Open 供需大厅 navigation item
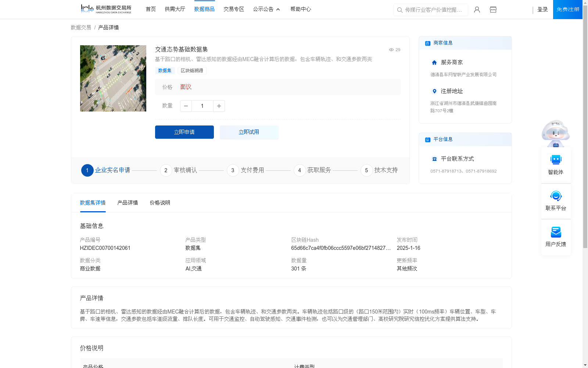Image resolution: width=588 pixels, height=368 pixels. point(175,9)
